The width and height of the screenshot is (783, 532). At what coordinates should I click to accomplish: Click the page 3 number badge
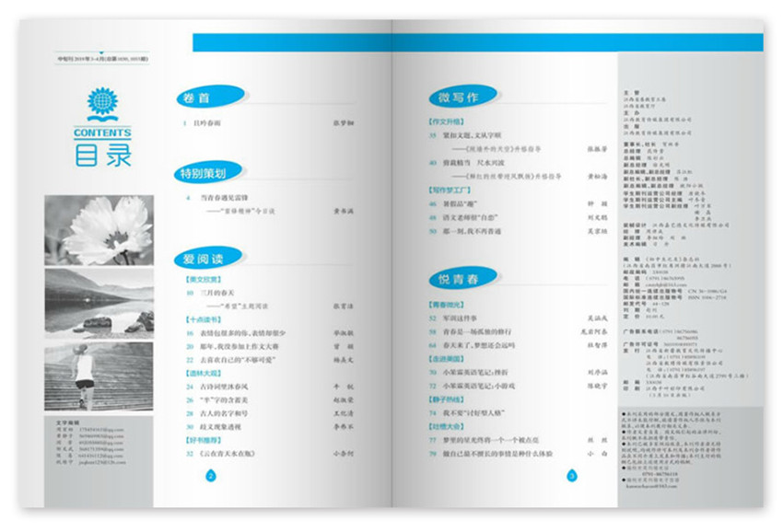pyautogui.click(x=571, y=476)
